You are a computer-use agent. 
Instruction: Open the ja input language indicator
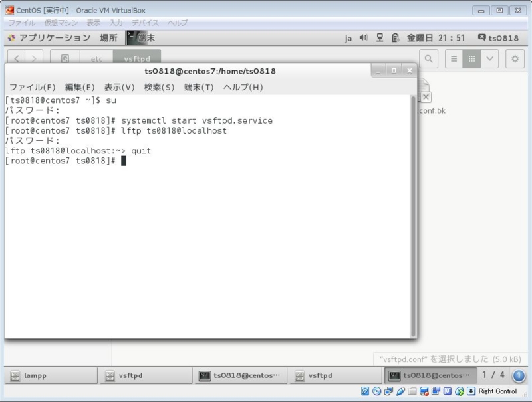348,39
